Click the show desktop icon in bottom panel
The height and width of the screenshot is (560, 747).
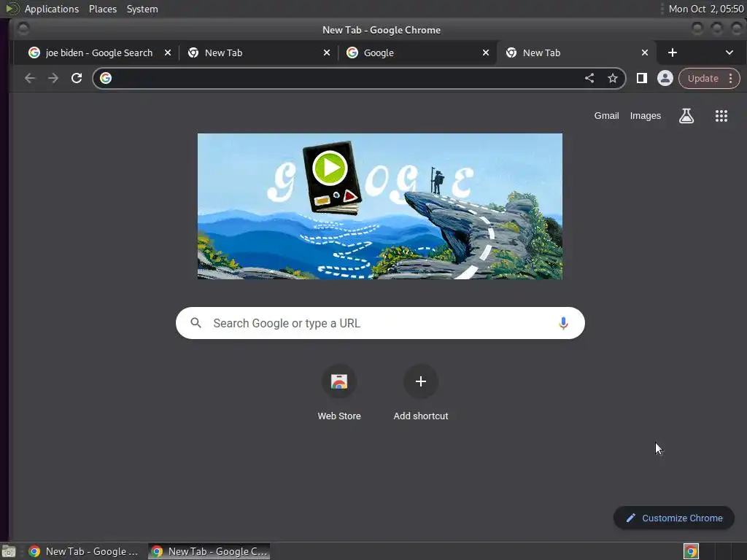pos(9,551)
